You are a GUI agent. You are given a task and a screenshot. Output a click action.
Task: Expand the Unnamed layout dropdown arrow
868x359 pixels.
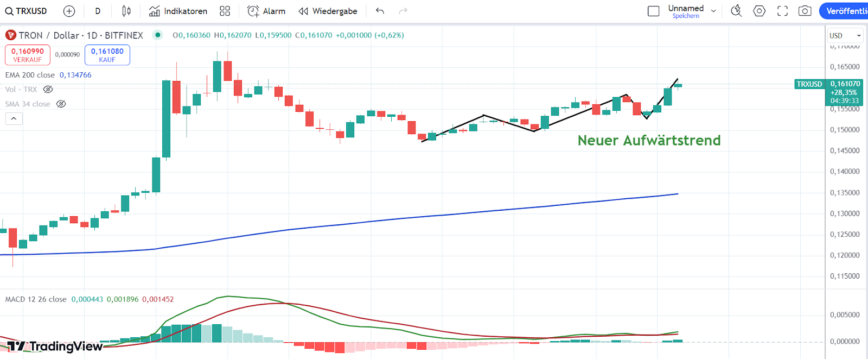tap(713, 11)
